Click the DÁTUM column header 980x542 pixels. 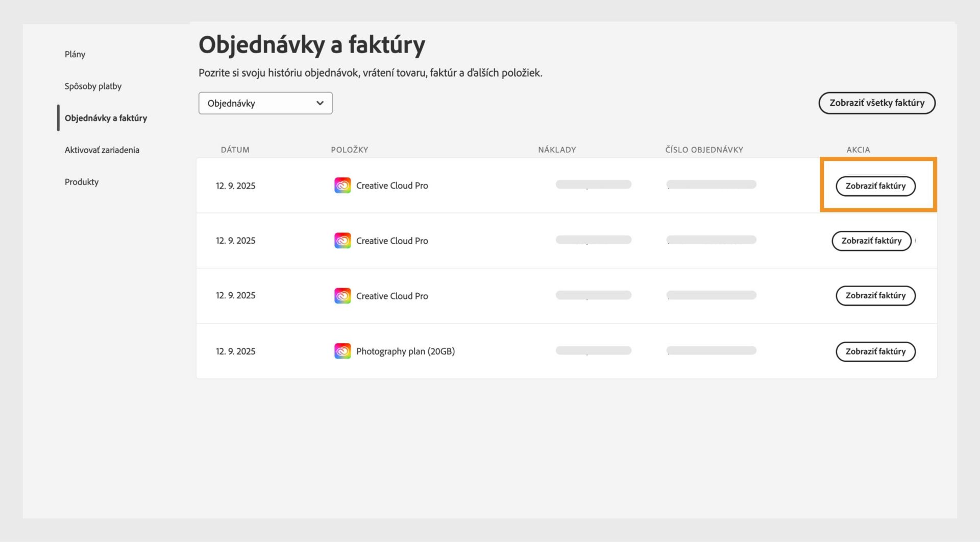click(x=235, y=150)
